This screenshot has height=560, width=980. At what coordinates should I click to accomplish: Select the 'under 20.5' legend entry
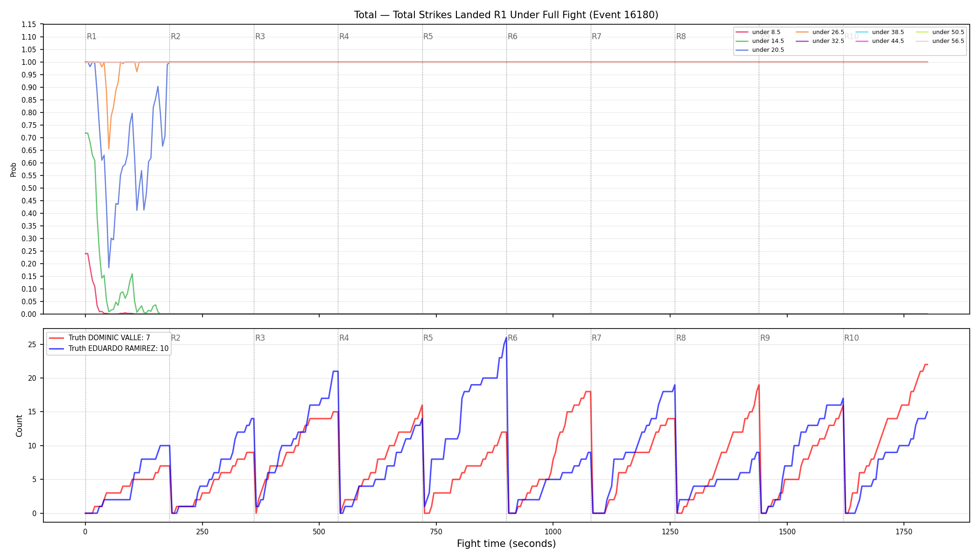click(760, 50)
